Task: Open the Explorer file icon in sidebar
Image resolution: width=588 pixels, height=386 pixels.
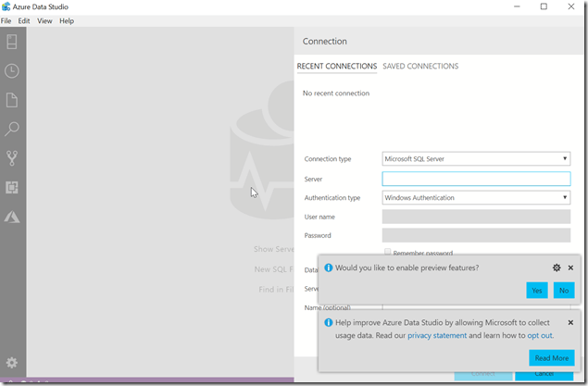Action: [x=12, y=100]
